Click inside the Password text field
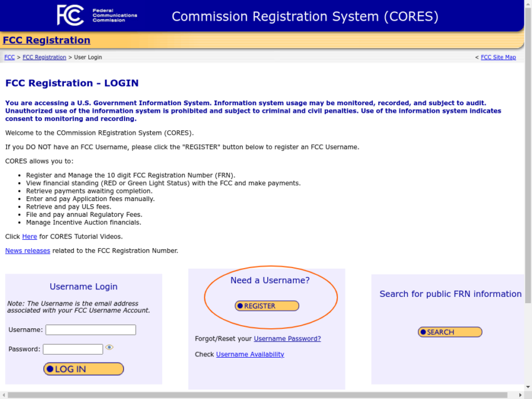Viewport: 532px width, 399px height. click(x=73, y=349)
